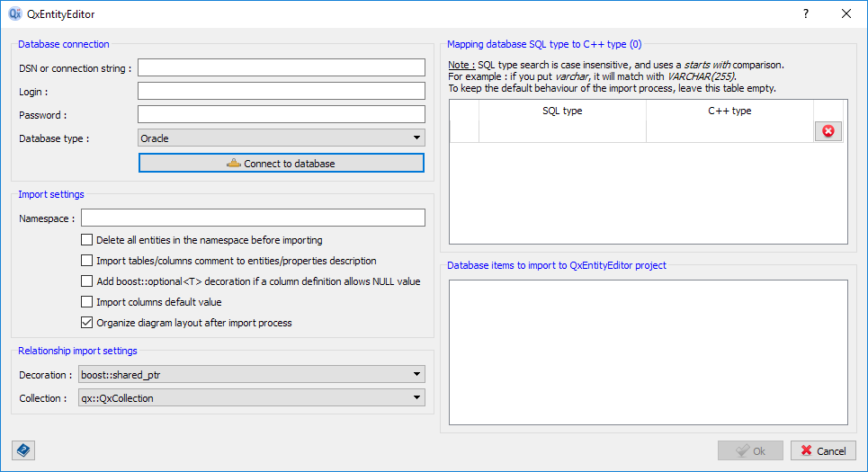This screenshot has height=472, width=868.
Task: Enable Delete all entities in namespace checkbox
Action: point(87,240)
